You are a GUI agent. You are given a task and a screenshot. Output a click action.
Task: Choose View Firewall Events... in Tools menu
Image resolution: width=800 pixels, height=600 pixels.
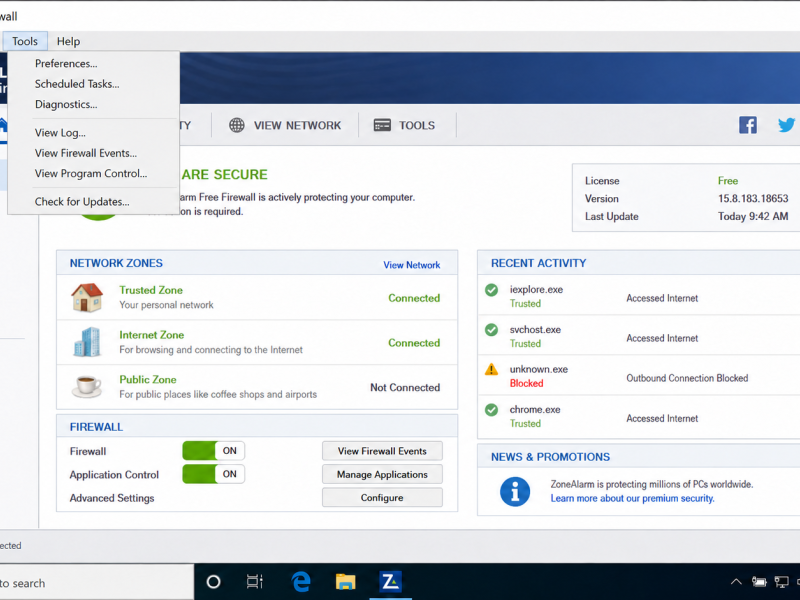click(x=86, y=154)
